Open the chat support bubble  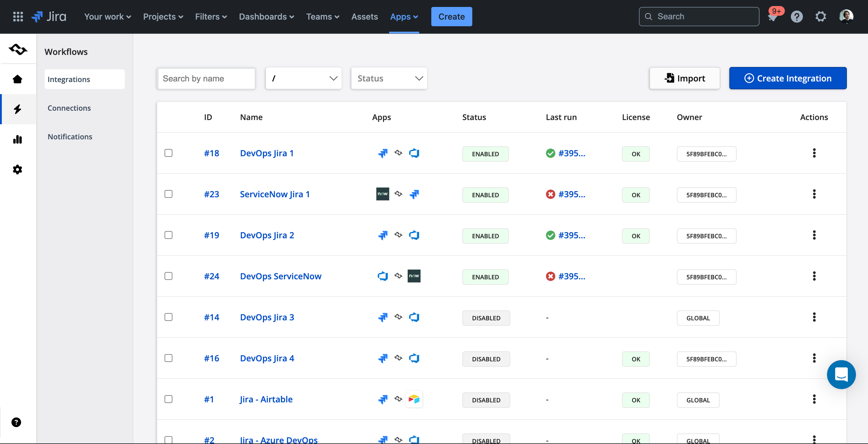coord(841,374)
